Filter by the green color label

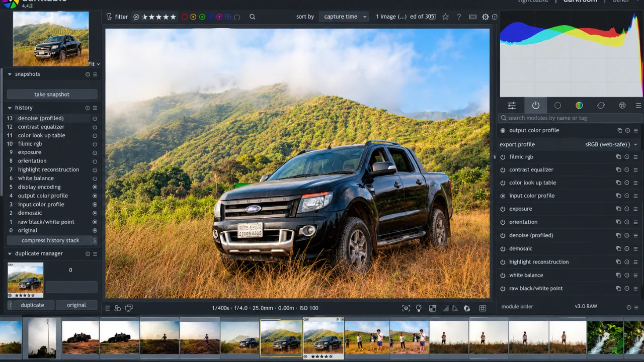click(202, 17)
